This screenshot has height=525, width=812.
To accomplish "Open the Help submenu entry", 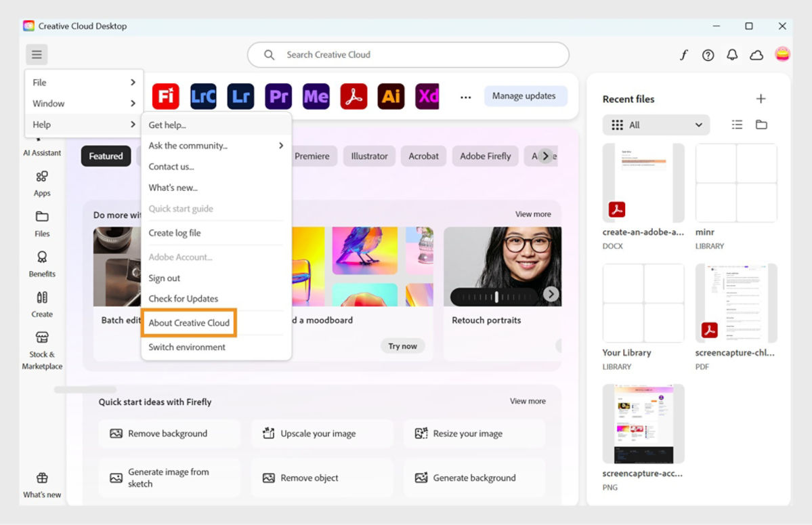I will (84, 124).
